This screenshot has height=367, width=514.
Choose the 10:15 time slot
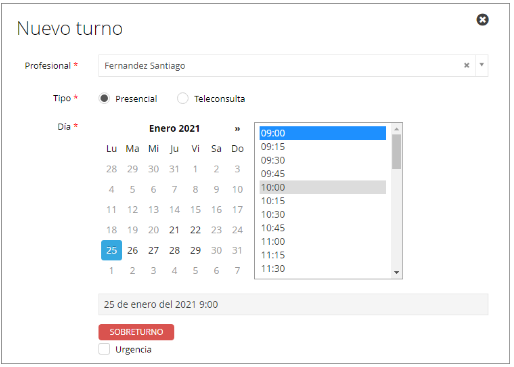(x=323, y=201)
